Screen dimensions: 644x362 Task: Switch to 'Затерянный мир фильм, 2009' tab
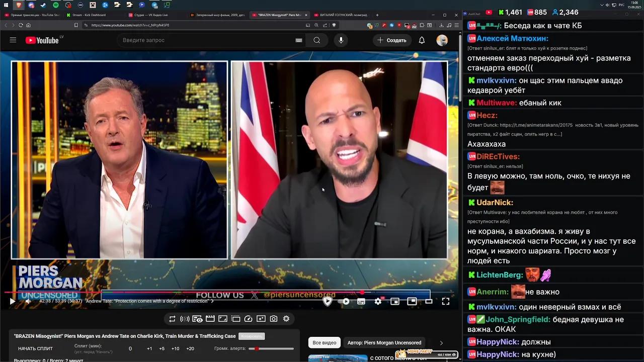point(217,15)
